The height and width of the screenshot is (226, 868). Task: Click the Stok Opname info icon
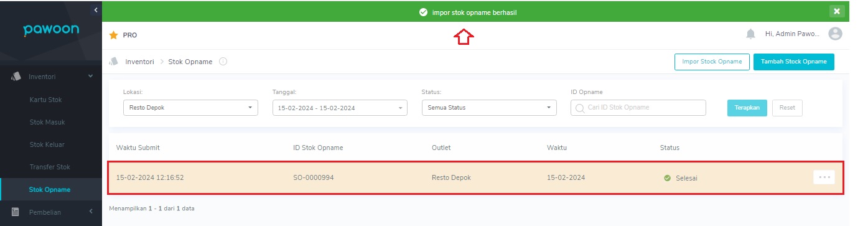tap(223, 62)
